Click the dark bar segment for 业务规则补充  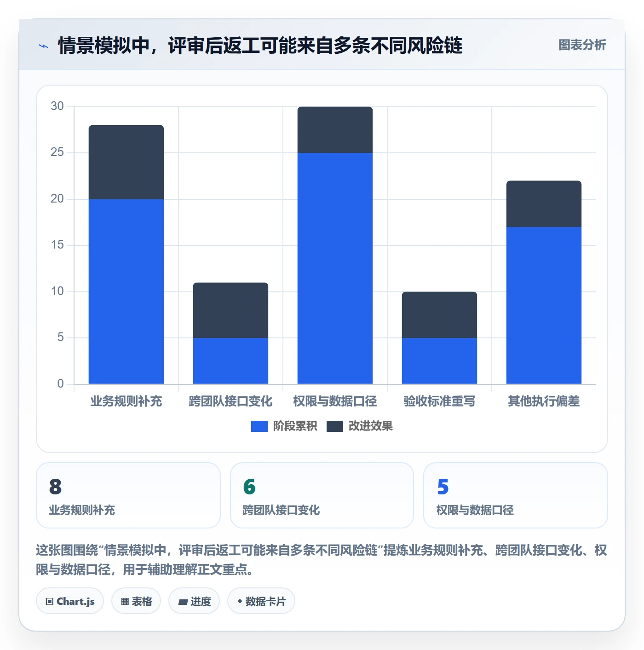point(126,162)
